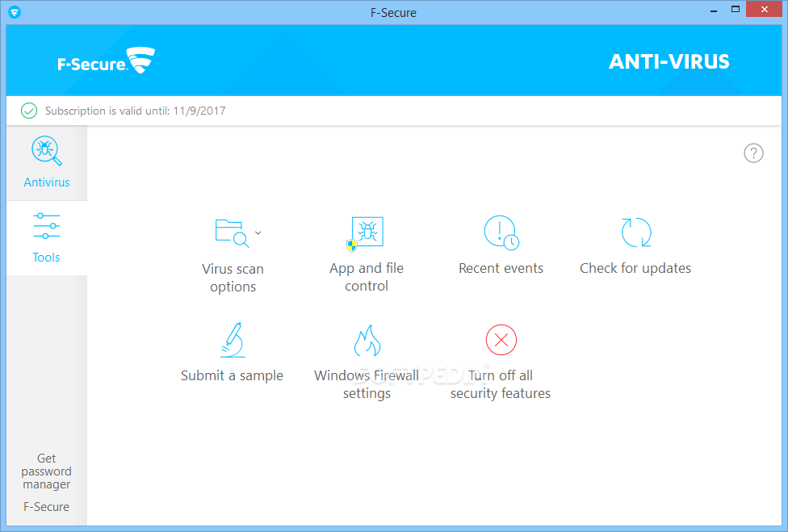This screenshot has height=532, width=788.
Task: Open App and file control icon
Action: [x=366, y=233]
